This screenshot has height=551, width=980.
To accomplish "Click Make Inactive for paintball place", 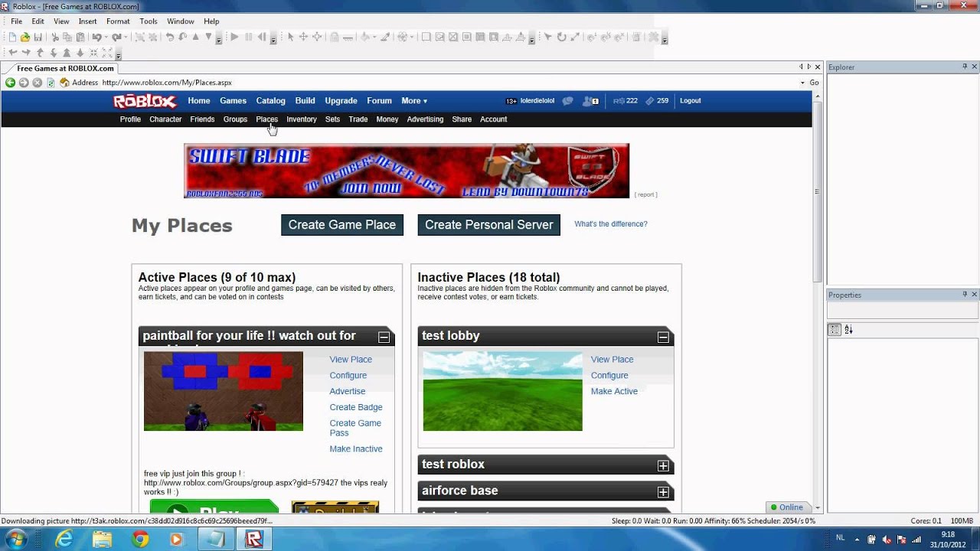I will 356,449.
